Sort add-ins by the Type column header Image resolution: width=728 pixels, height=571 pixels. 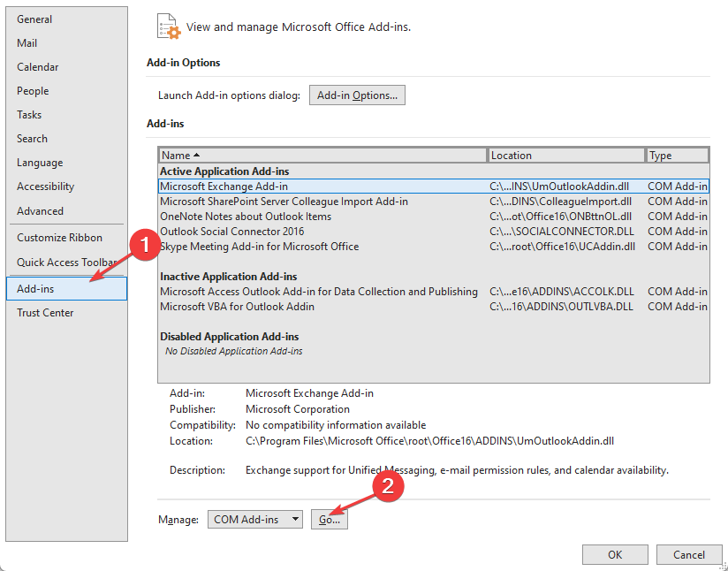[677, 156]
